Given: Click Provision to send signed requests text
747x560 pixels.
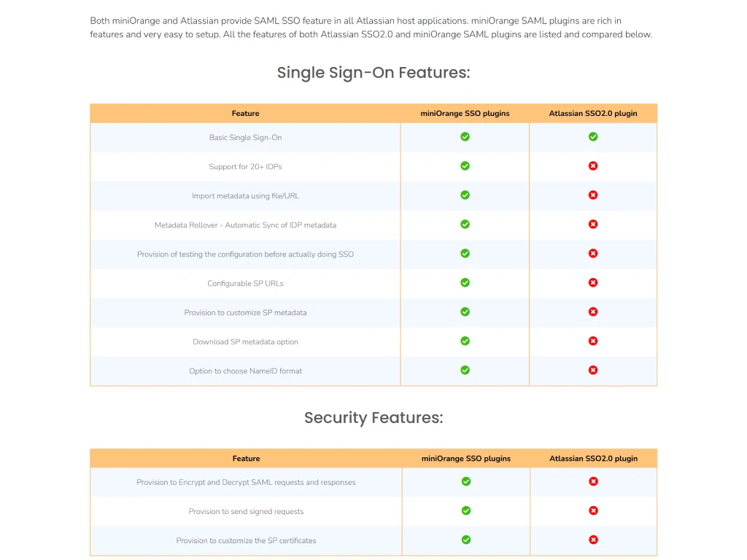Looking at the screenshot, I should coord(246,511).
